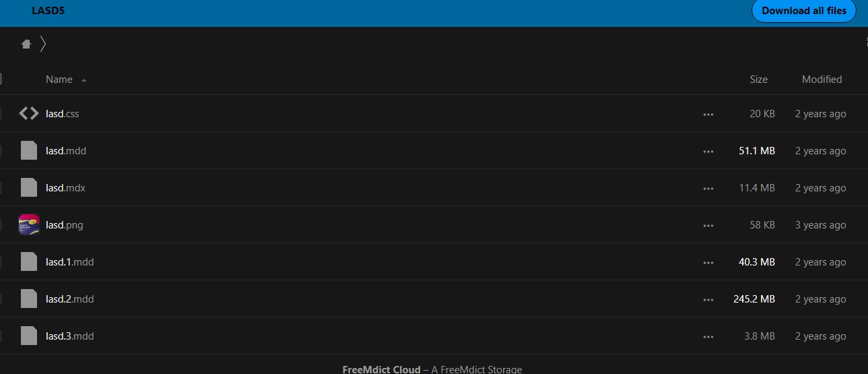868x374 pixels.
Task: Select the lasd.1.mdd file name
Action: 69,262
